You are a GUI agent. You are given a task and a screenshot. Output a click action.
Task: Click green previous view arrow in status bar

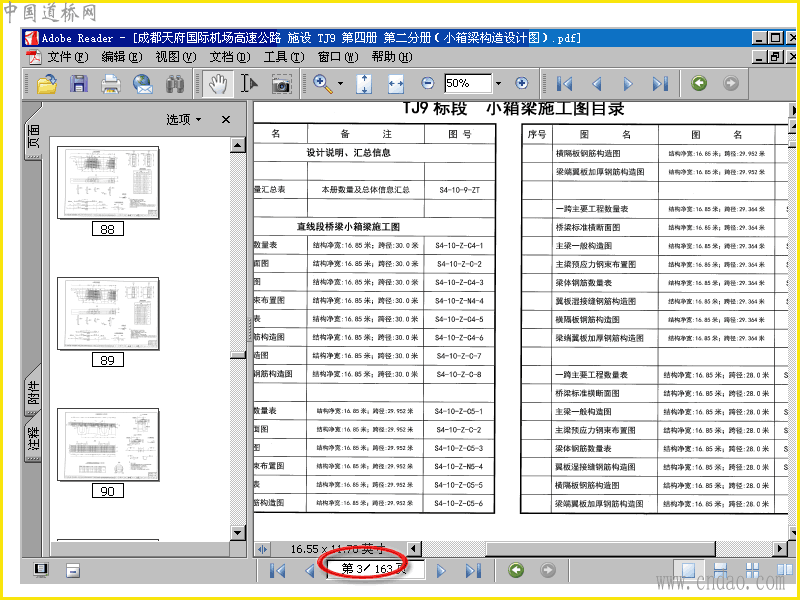[x=516, y=570]
